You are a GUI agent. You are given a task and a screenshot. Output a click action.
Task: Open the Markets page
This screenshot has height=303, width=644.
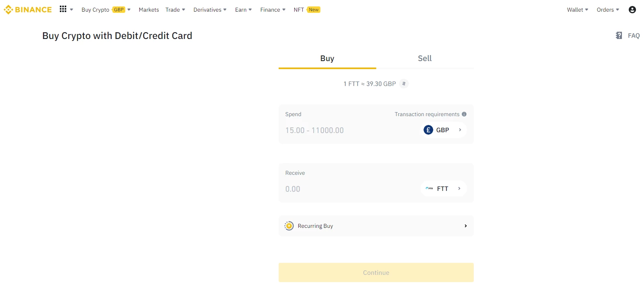click(x=149, y=10)
